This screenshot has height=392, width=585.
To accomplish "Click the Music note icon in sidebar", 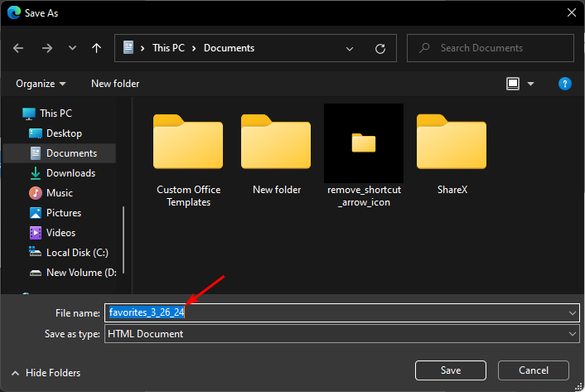I will (x=36, y=193).
